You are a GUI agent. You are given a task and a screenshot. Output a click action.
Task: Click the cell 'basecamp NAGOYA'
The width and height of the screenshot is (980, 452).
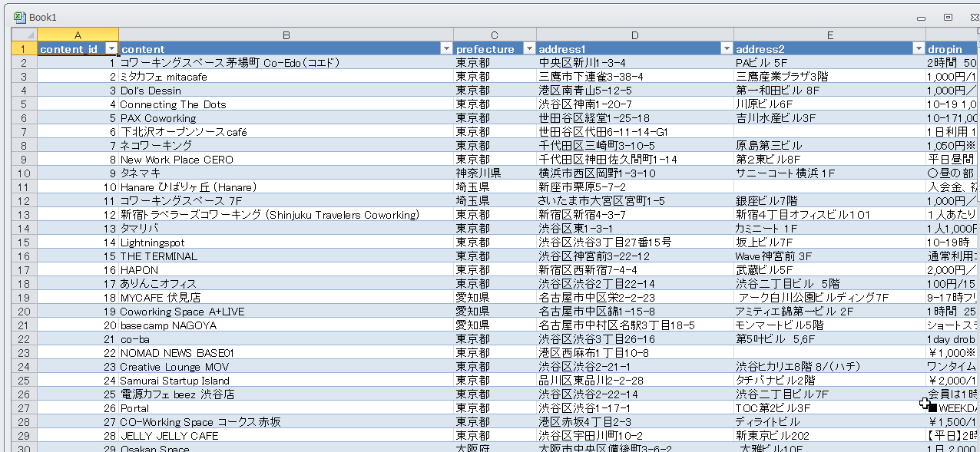coord(286,325)
